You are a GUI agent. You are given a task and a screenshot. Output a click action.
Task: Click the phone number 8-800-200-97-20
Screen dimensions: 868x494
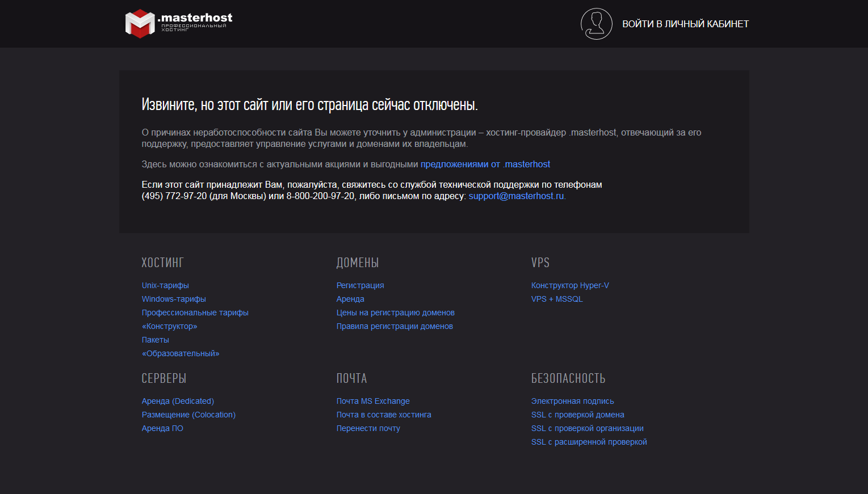tap(320, 196)
